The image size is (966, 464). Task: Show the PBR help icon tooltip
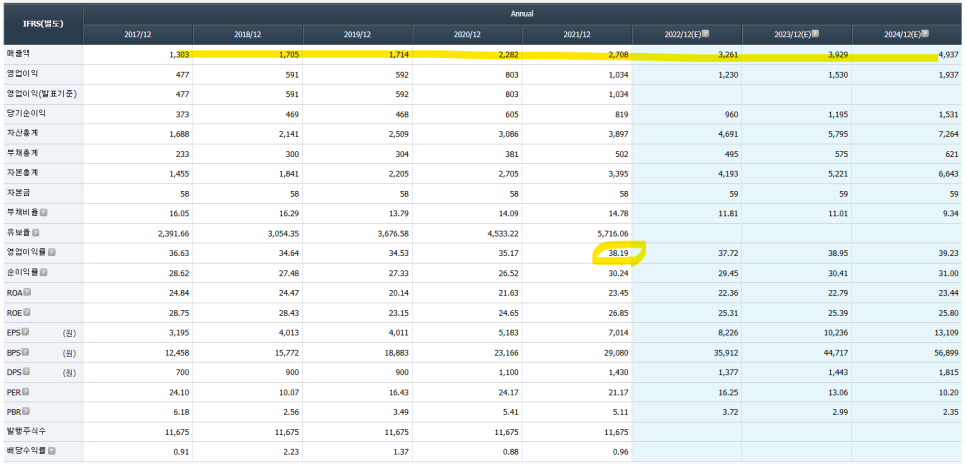pyautogui.click(x=26, y=411)
